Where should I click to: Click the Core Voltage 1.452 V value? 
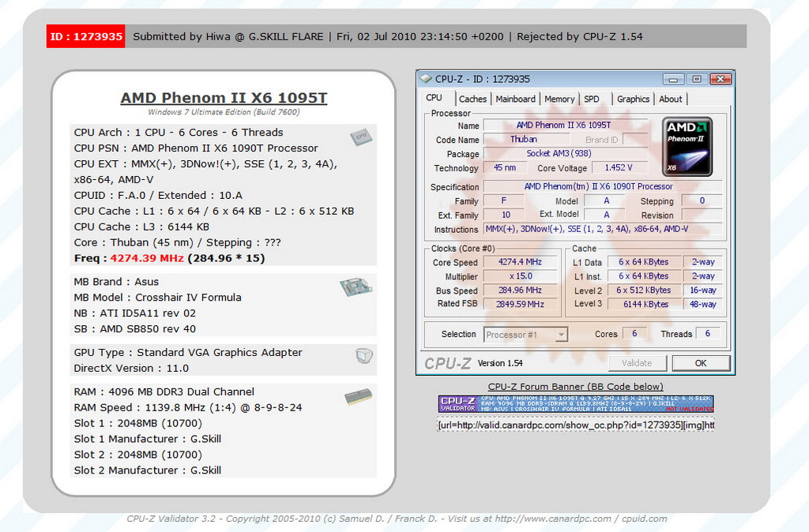619,167
